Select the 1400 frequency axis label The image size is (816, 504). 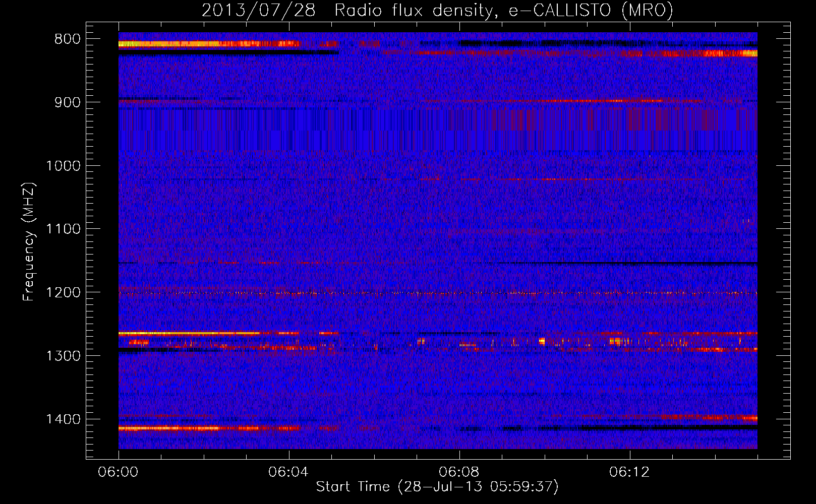point(63,419)
